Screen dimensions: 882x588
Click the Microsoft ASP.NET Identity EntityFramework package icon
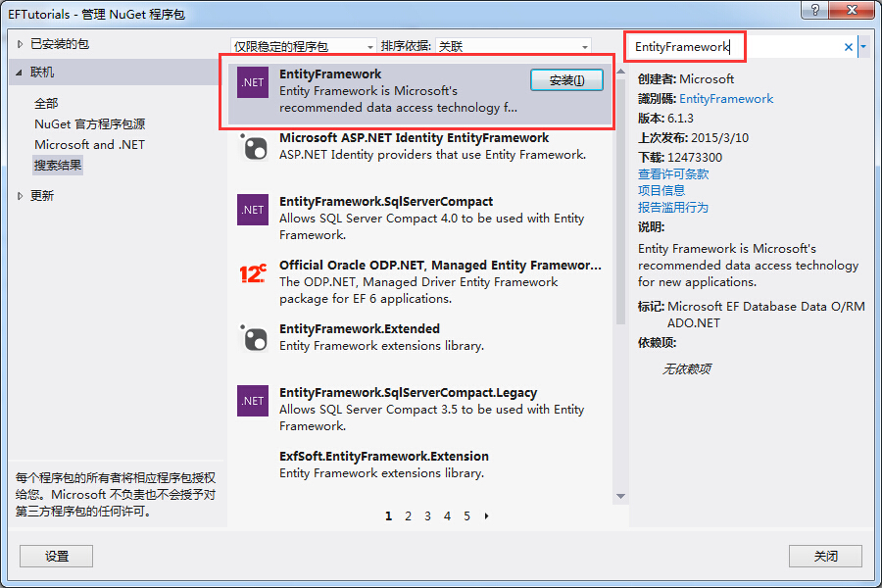254,147
